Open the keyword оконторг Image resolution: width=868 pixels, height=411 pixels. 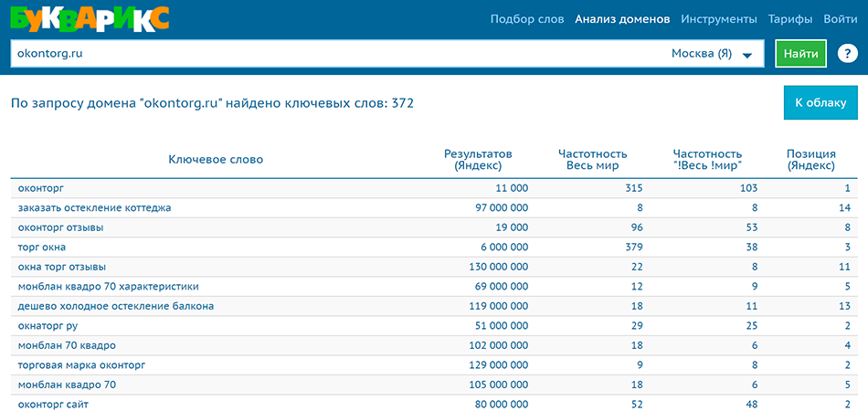click(41, 189)
